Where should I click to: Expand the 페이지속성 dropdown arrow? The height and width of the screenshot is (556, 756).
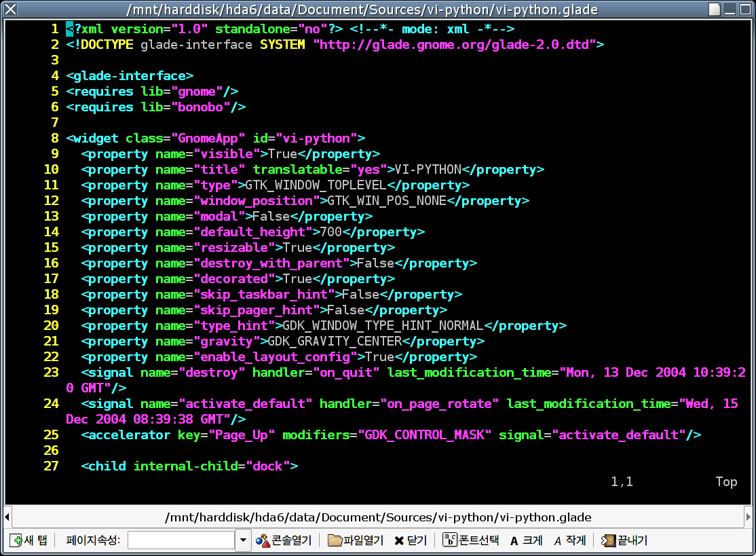(x=243, y=540)
